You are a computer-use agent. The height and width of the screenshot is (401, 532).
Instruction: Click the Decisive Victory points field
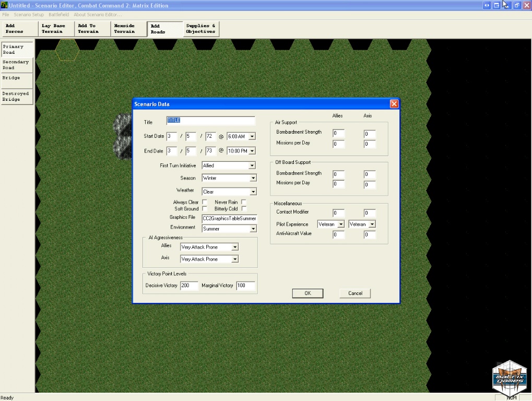point(188,286)
